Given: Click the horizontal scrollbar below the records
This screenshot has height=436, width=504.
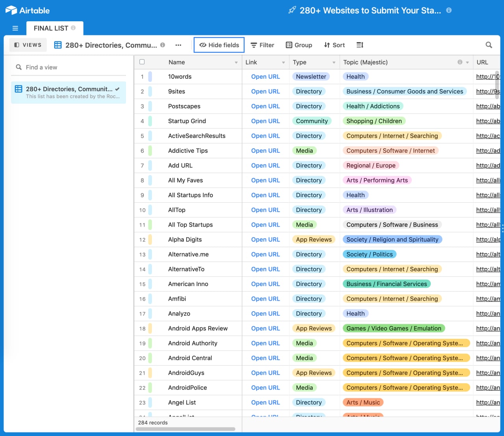Looking at the screenshot, I should 185,429.
